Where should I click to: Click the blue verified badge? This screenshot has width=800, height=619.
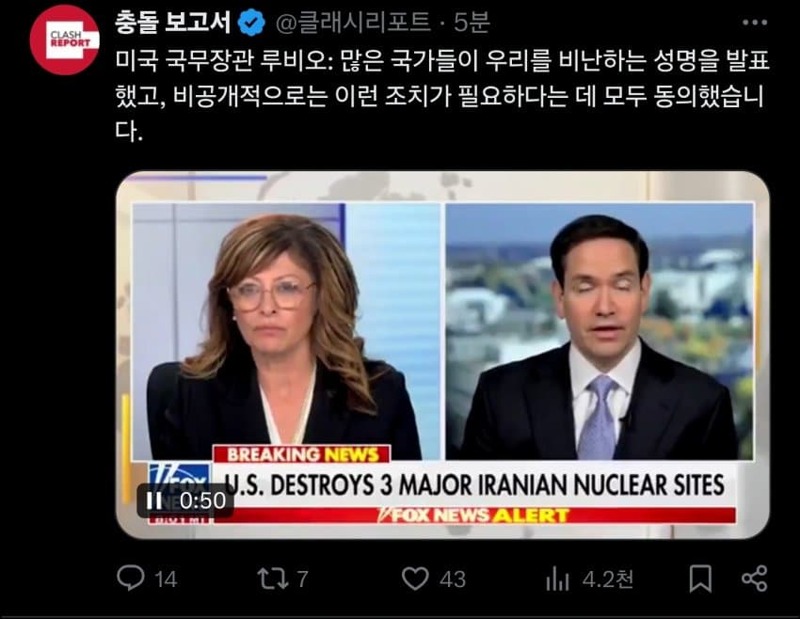point(252,23)
